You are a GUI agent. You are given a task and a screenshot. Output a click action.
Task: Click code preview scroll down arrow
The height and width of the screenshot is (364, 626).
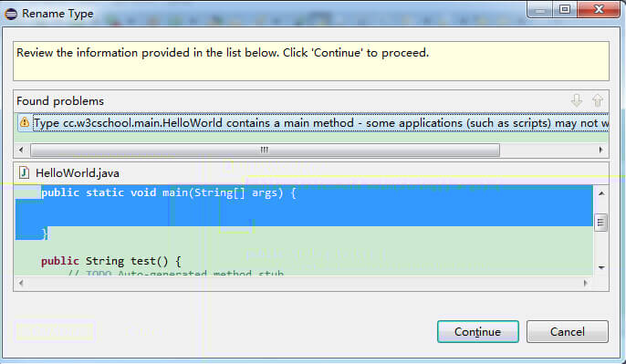pyautogui.click(x=601, y=267)
